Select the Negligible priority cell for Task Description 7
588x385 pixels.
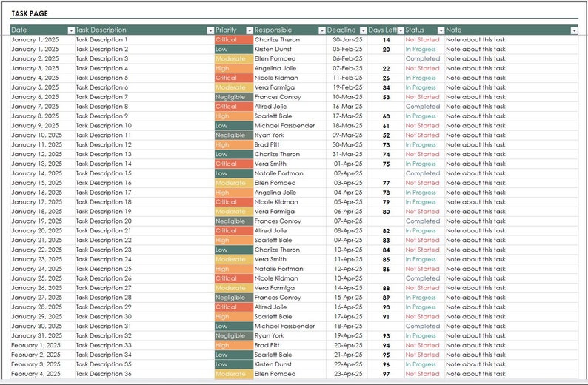234,97
